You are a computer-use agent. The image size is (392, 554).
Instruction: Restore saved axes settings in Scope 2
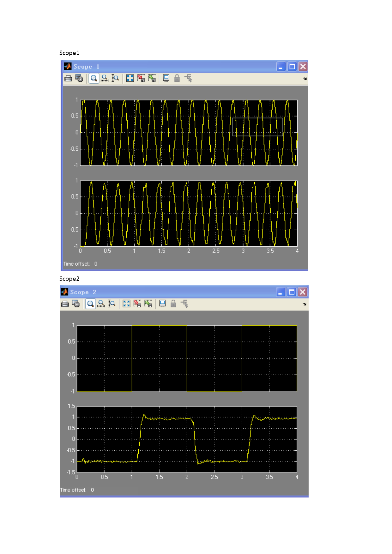[x=148, y=304]
